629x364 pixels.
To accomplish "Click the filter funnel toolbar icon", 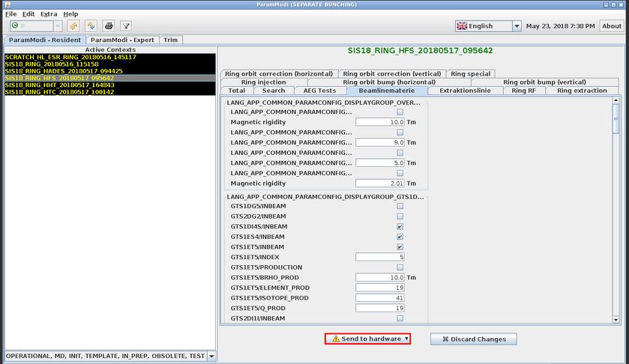I will tap(126, 26).
